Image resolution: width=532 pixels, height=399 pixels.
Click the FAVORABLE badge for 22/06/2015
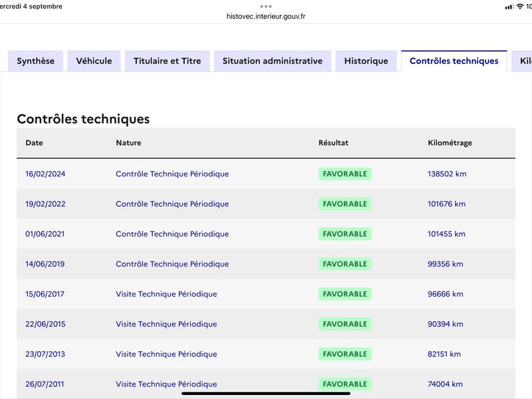click(344, 324)
